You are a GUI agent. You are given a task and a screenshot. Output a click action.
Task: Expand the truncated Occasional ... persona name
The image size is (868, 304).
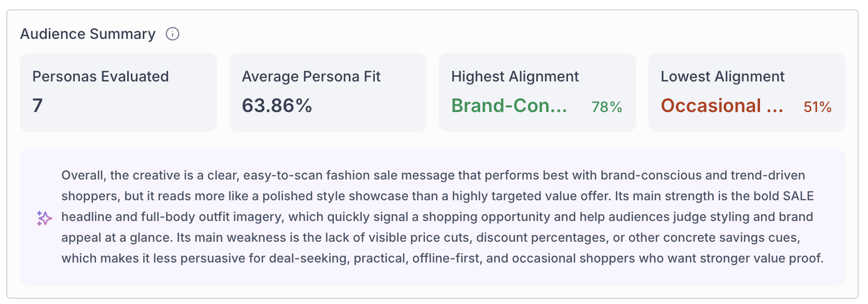pos(722,105)
